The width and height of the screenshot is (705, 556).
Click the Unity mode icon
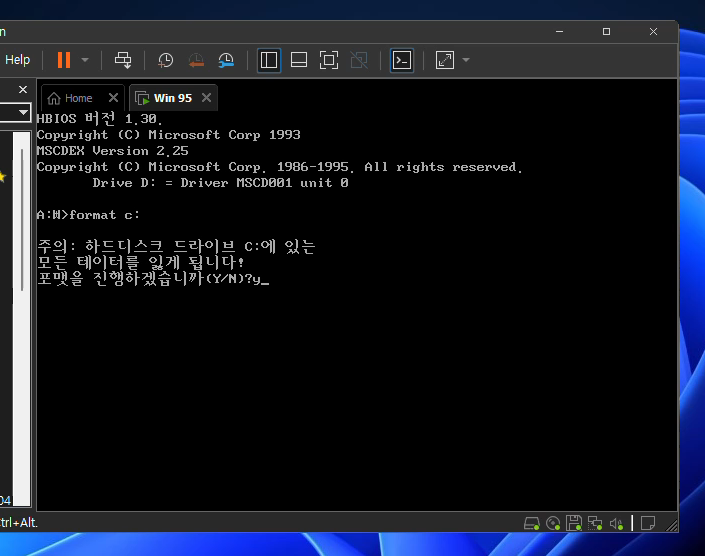point(359,60)
